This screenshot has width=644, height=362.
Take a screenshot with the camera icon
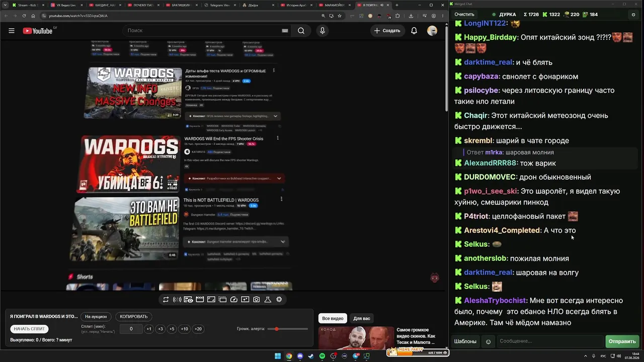coord(257,300)
